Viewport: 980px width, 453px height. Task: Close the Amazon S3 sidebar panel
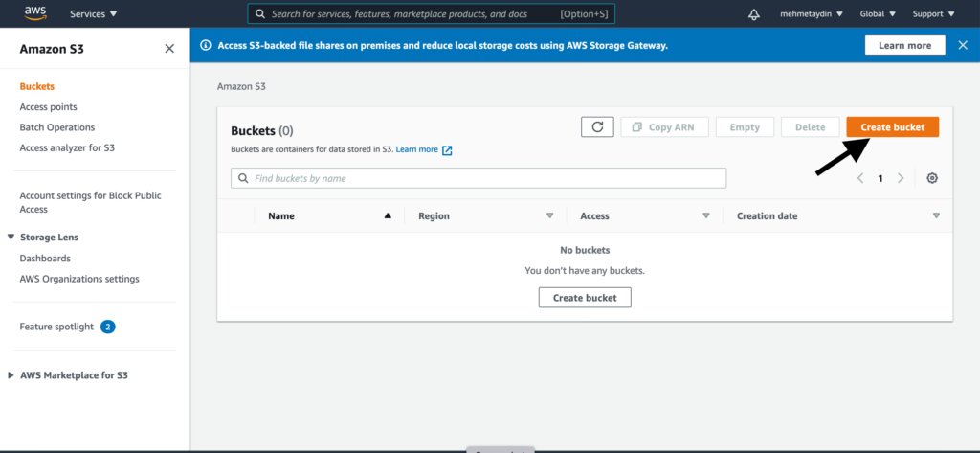click(x=169, y=49)
